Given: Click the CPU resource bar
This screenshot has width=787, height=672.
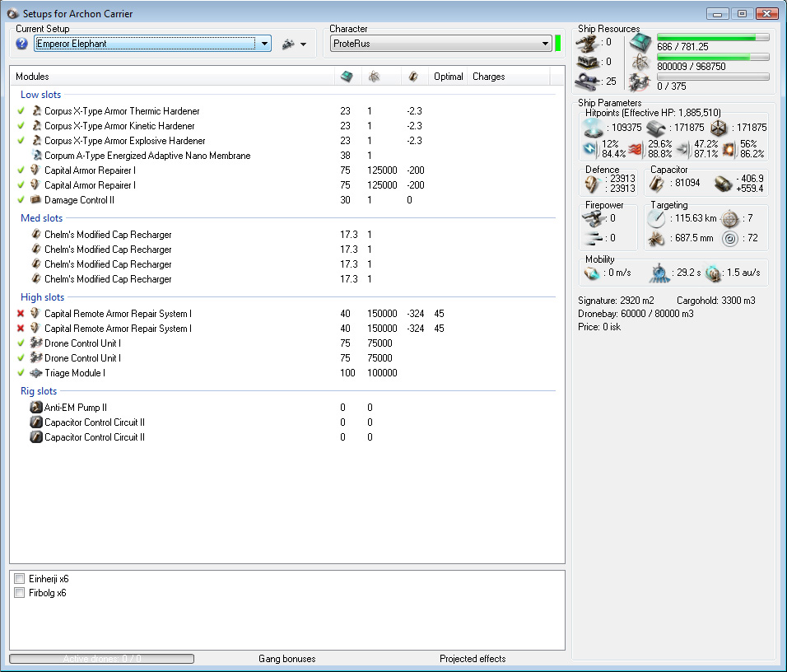Looking at the screenshot, I should (x=713, y=38).
